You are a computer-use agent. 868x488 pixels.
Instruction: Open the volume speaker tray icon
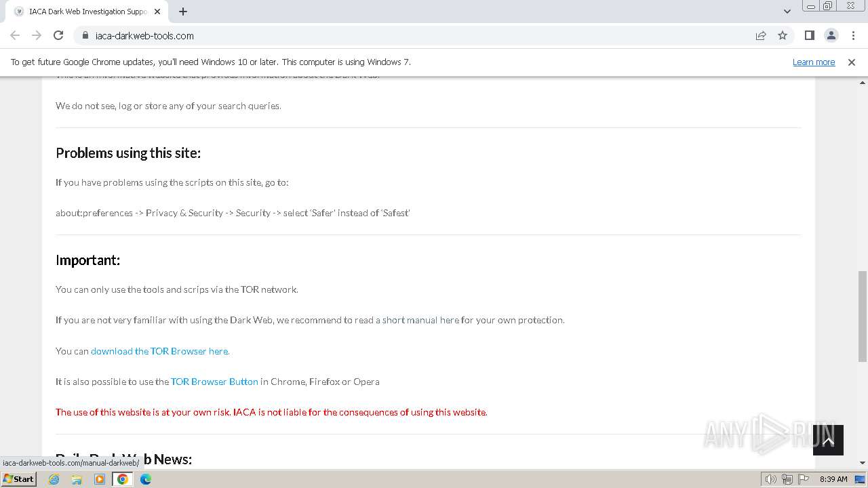click(x=771, y=479)
